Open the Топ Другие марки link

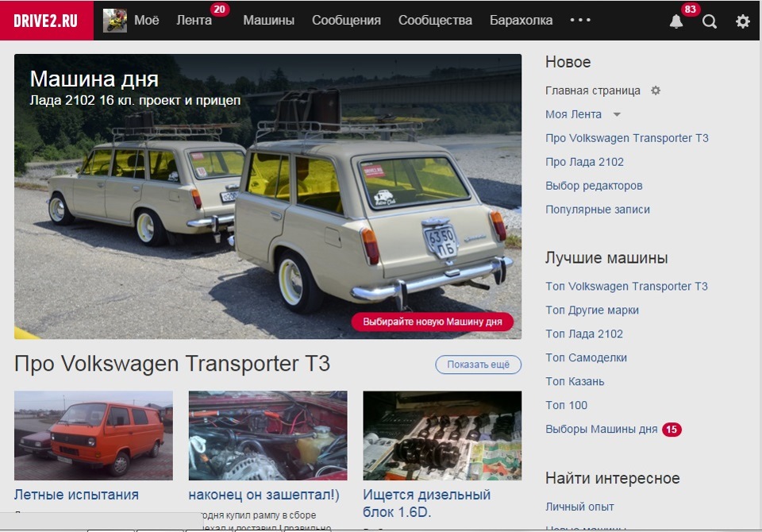[x=592, y=310]
